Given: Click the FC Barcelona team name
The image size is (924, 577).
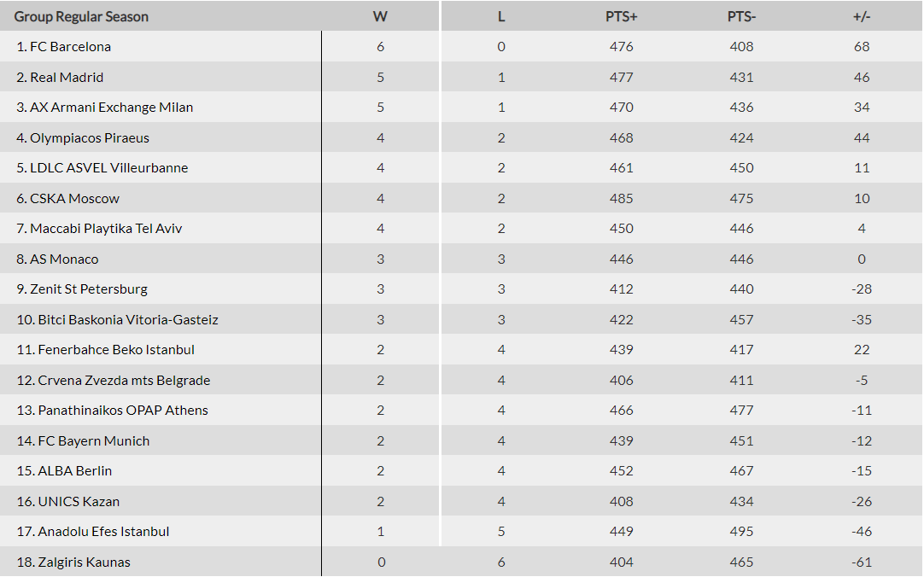Looking at the screenshot, I should [70, 47].
